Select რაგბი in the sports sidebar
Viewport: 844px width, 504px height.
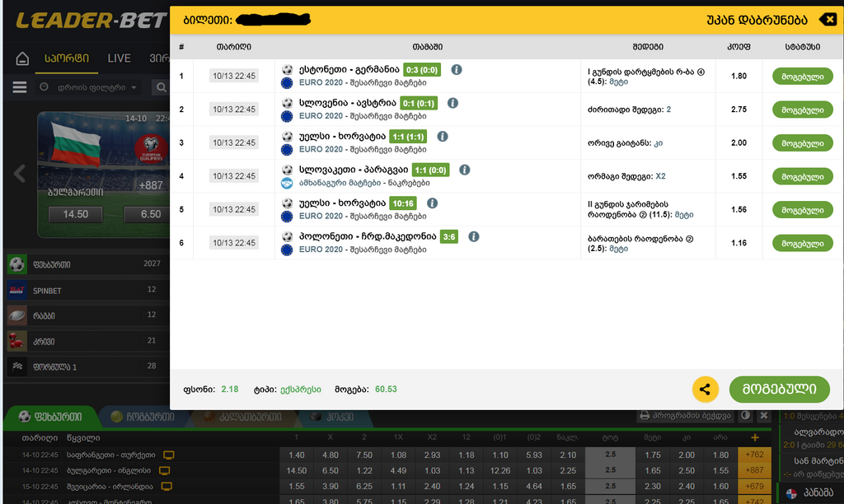click(x=86, y=315)
